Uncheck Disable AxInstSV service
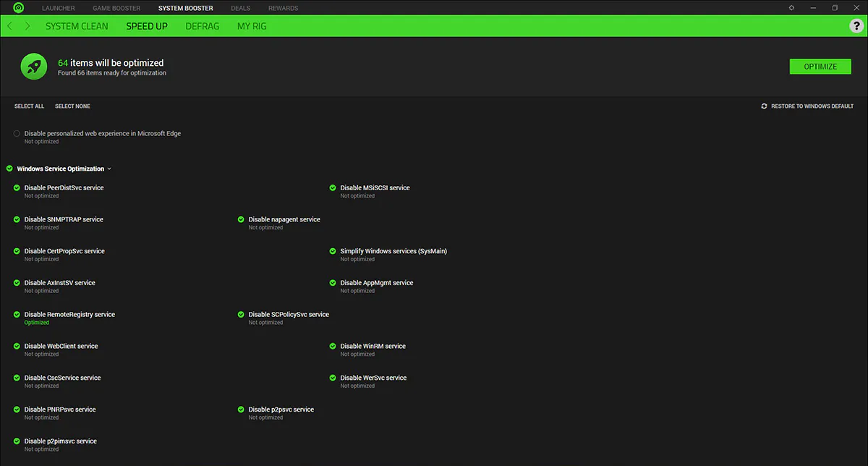 pyautogui.click(x=17, y=283)
